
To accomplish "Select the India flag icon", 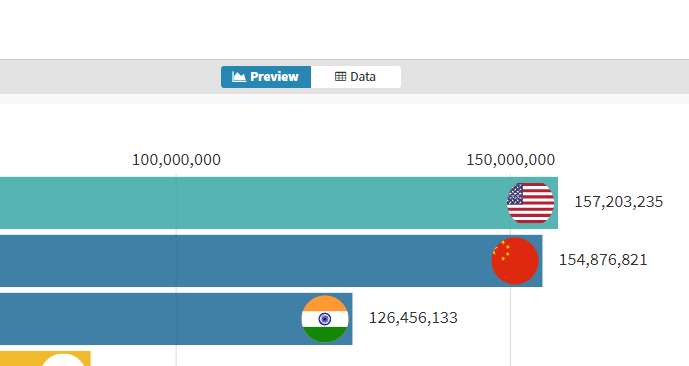I will (325, 319).
